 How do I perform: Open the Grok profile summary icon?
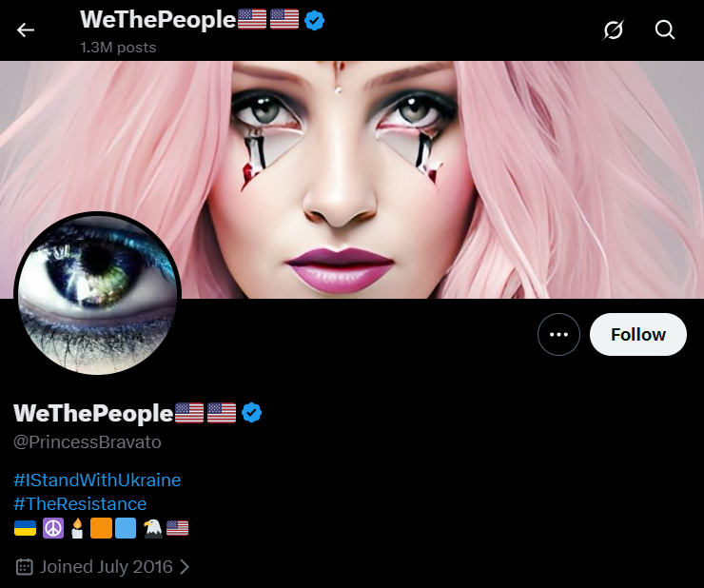coord(613,30)
